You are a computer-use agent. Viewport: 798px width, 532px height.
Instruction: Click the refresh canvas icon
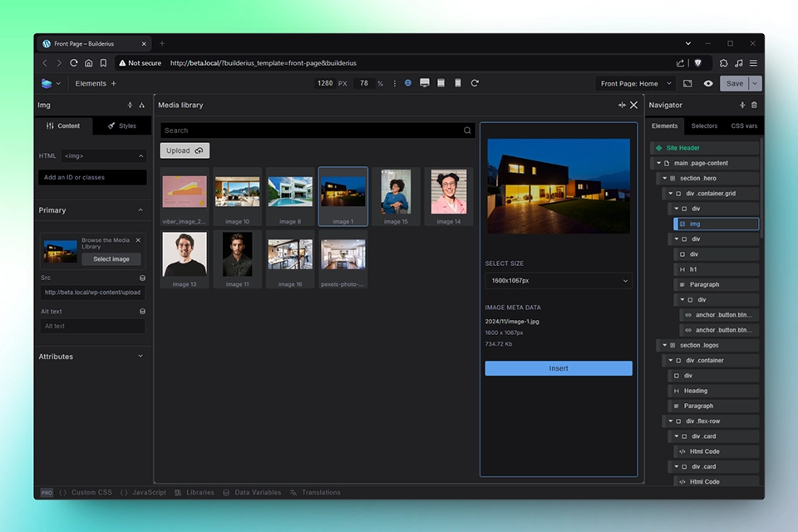(474, 83)
